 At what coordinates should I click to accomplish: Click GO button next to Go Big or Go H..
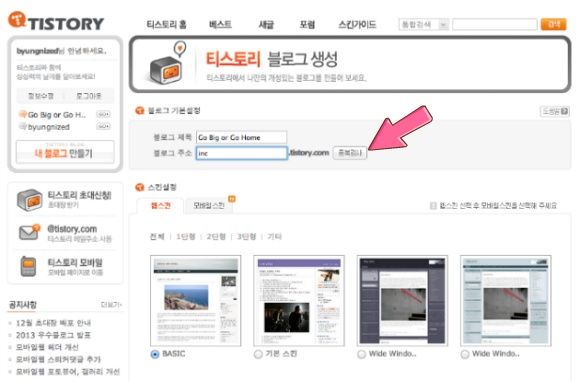click(103, 115)
